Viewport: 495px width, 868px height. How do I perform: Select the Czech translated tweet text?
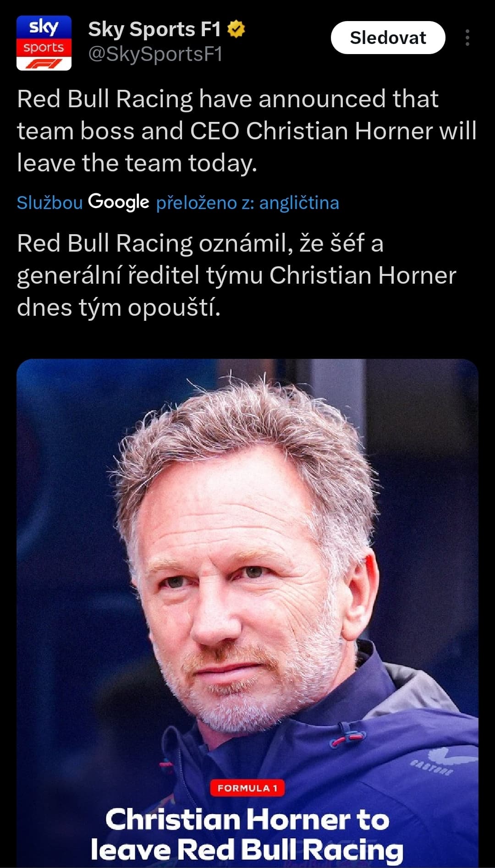point(236,275)
